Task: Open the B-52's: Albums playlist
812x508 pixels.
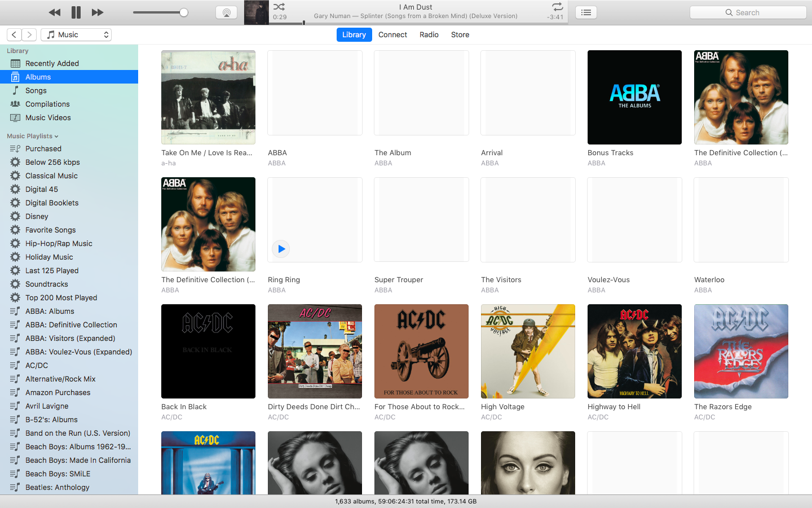Action: (69, 419)
